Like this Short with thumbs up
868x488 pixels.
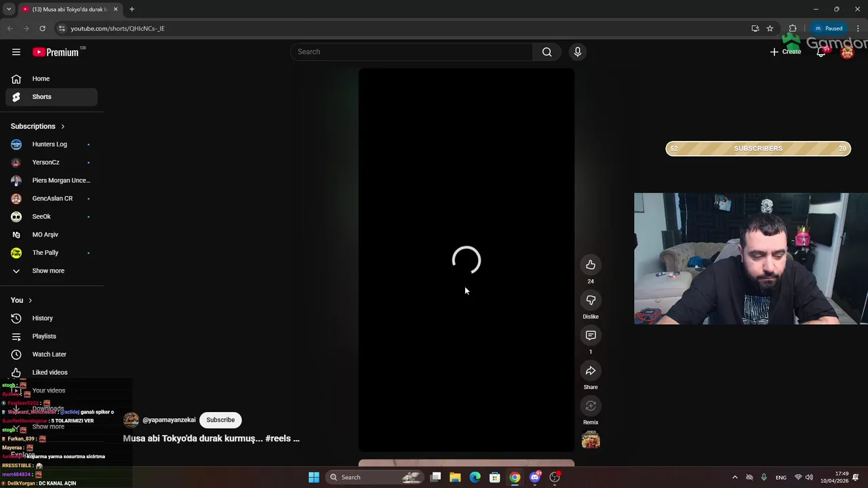pyautogui.click(x=591, y=265)
